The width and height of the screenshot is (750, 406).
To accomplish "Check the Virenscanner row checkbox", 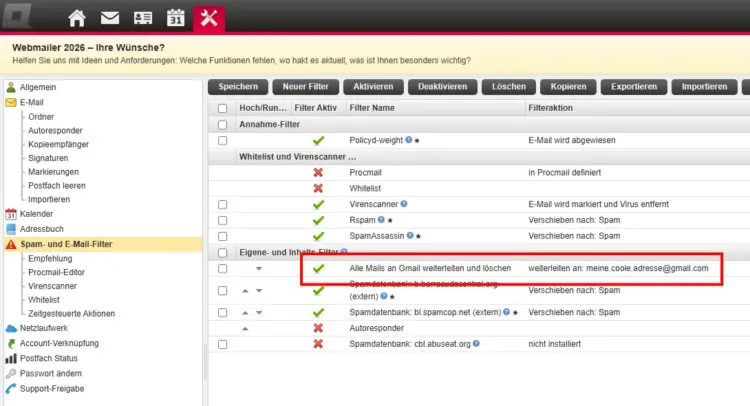I will tap(222, 205).
